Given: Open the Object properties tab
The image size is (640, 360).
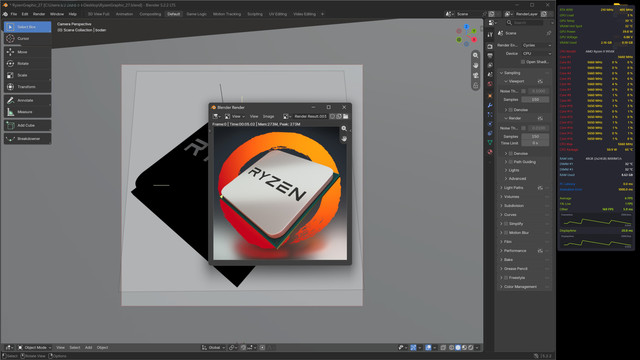Looking at the screenshot, I should (x=490, y=96).
